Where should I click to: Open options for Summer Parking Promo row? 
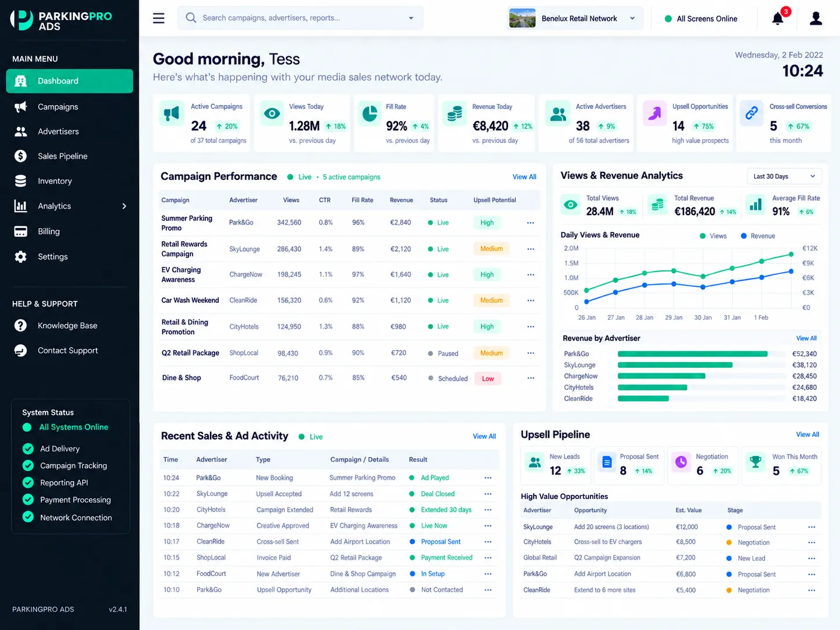point(530,223)
